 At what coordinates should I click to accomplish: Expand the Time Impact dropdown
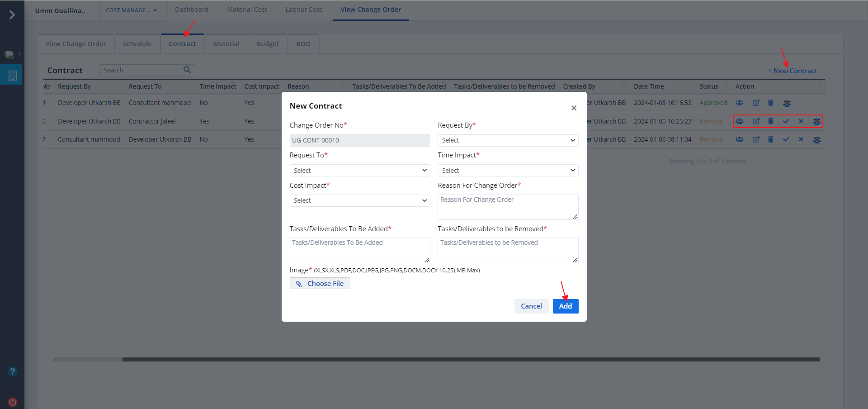tap(508, 171)
